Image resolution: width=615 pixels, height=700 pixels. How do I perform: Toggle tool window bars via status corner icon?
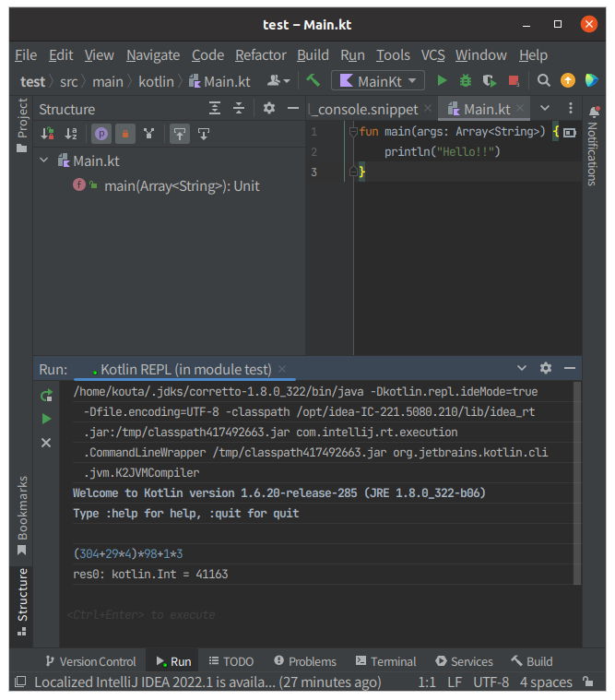pos(20,682)
